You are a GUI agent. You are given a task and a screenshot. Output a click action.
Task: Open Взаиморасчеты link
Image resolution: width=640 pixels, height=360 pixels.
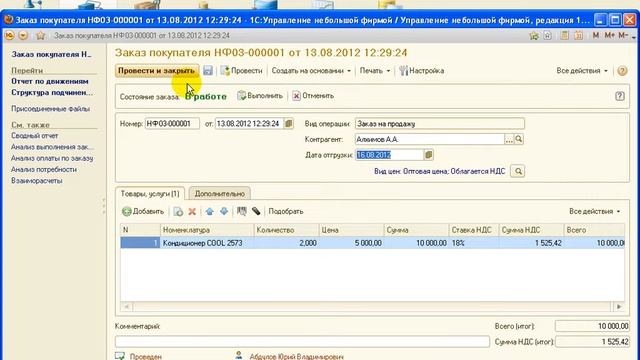click(37, 181)
